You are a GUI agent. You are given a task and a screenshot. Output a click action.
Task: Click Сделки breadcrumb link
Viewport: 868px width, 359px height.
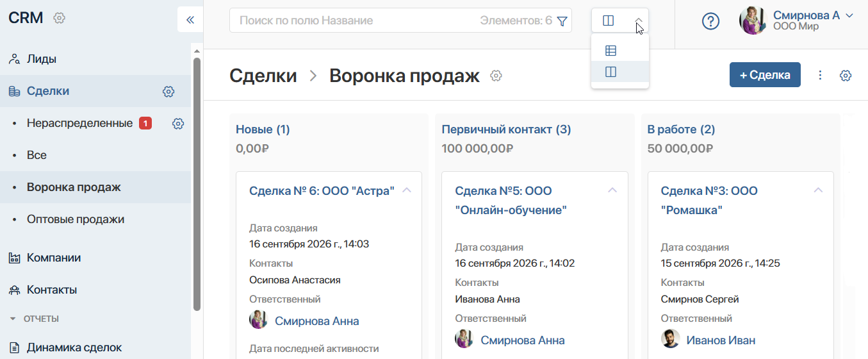[x=263, y=76]
